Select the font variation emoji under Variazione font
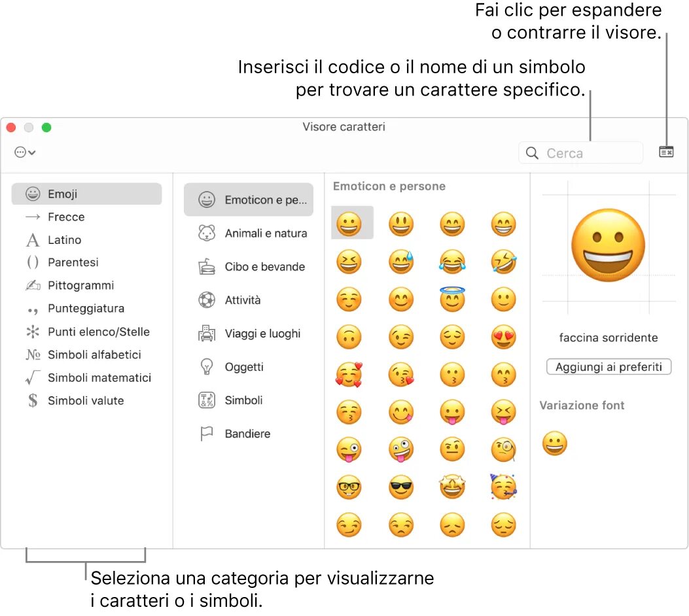 click(555, 443)
